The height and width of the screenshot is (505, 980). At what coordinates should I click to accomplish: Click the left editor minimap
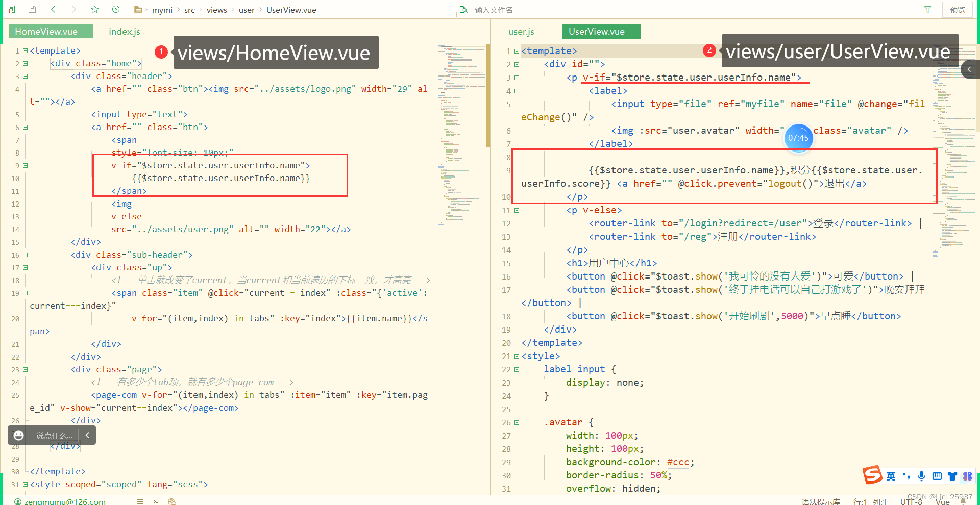click(x=461, y=135)
